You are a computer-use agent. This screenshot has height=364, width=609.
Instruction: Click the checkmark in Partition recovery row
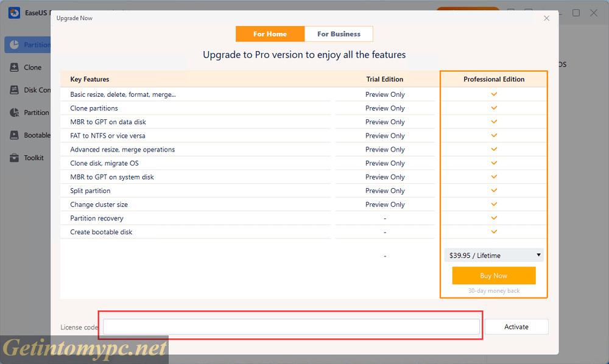pyautogui.click(x=494, y=218)
